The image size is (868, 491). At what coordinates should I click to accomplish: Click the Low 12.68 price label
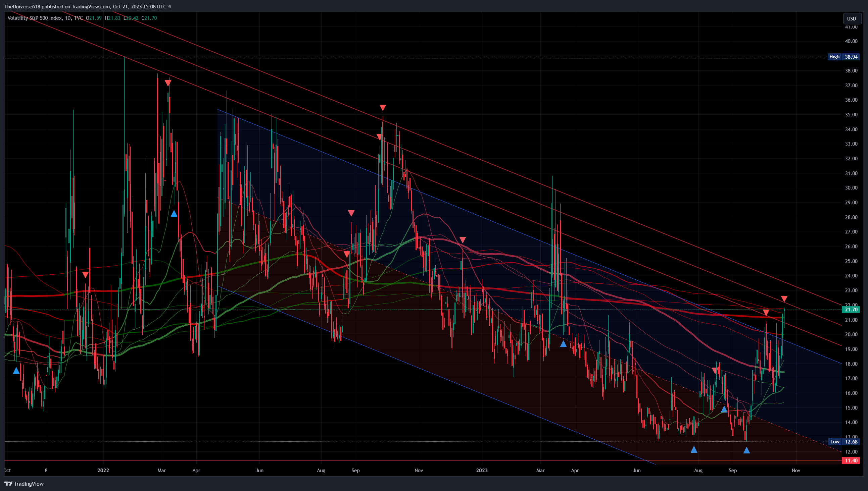click(844, 441)
